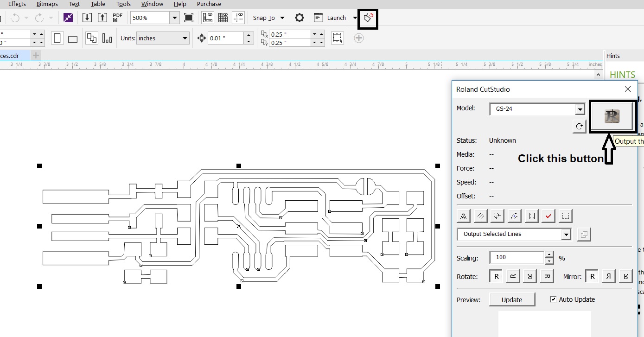Increase the Scaling percentage with up arrow
Image resolution: width=644 pixels, height=337 pixels.
[549, 254]
